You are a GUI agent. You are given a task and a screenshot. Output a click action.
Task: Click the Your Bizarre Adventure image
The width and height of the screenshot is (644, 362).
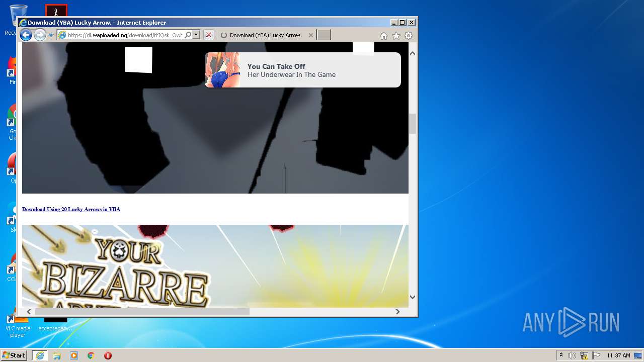pyautogui.click(x=215, y=266)
